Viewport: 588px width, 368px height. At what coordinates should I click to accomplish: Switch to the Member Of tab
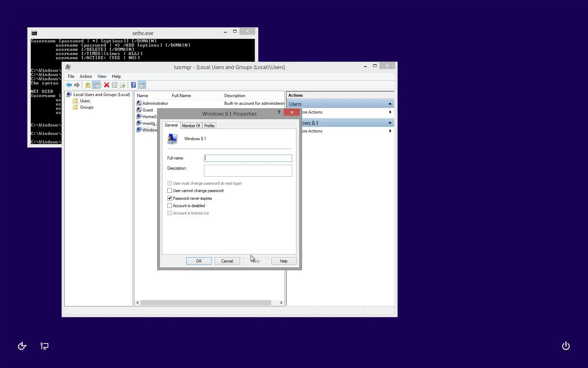[191, 126]
